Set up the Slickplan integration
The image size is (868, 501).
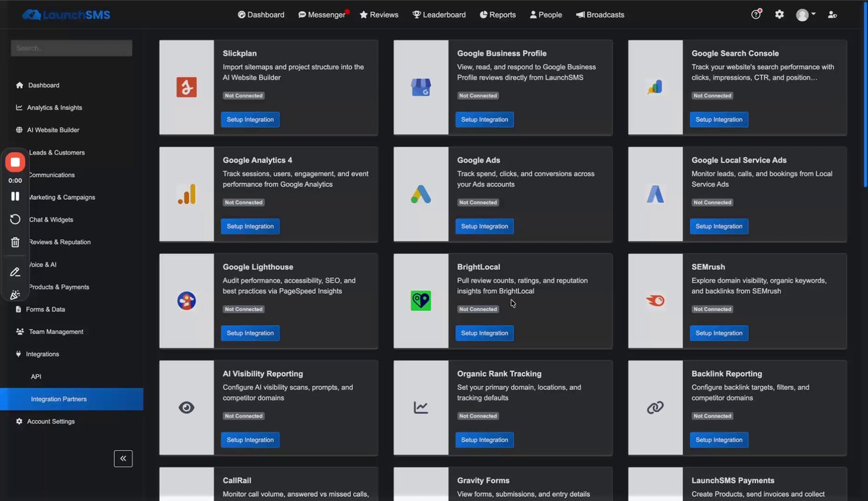250,120
